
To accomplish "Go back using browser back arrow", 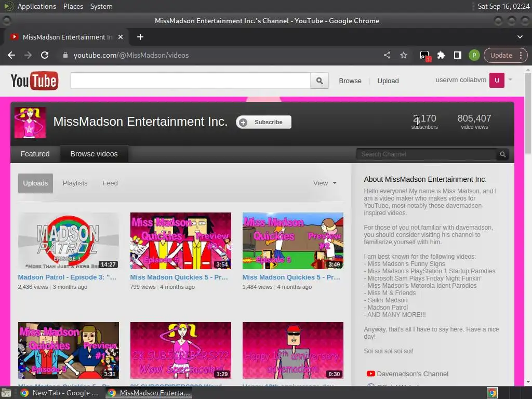I will click(11, 55).
